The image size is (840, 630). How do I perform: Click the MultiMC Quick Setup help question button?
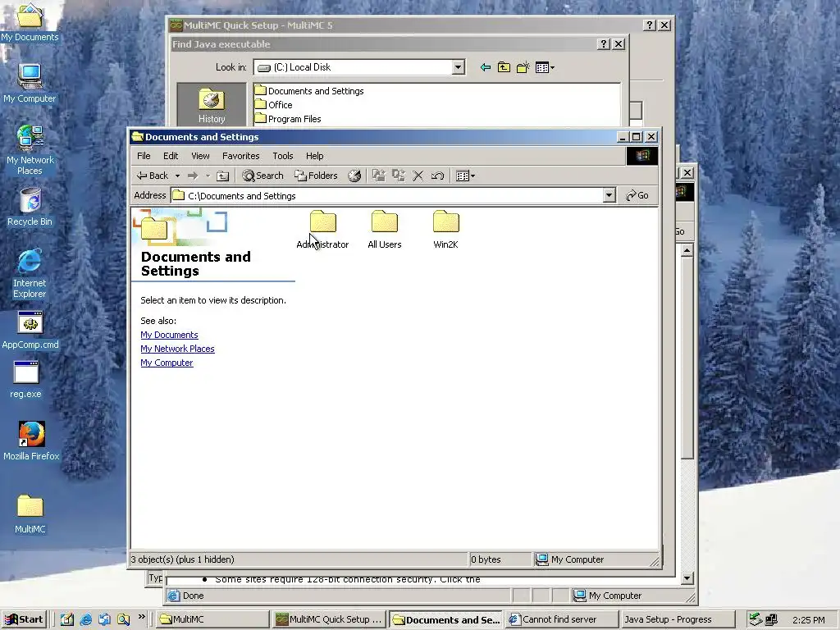coord(650,25)
